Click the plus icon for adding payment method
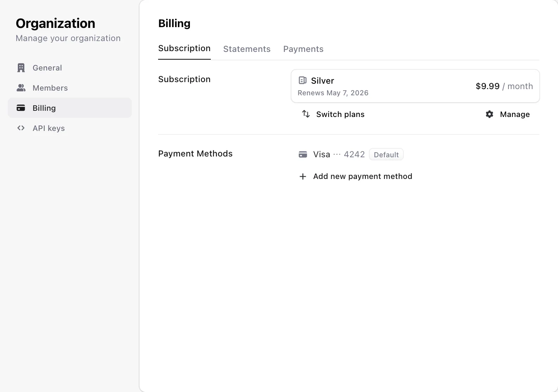The image size is (558, 392). click(303, 177)
